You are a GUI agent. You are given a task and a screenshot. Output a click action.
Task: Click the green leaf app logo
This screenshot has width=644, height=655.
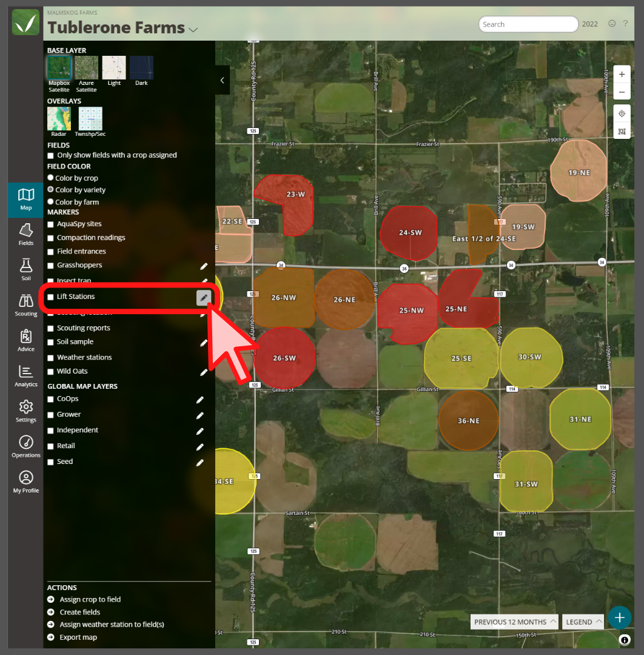tap(25, 22)
